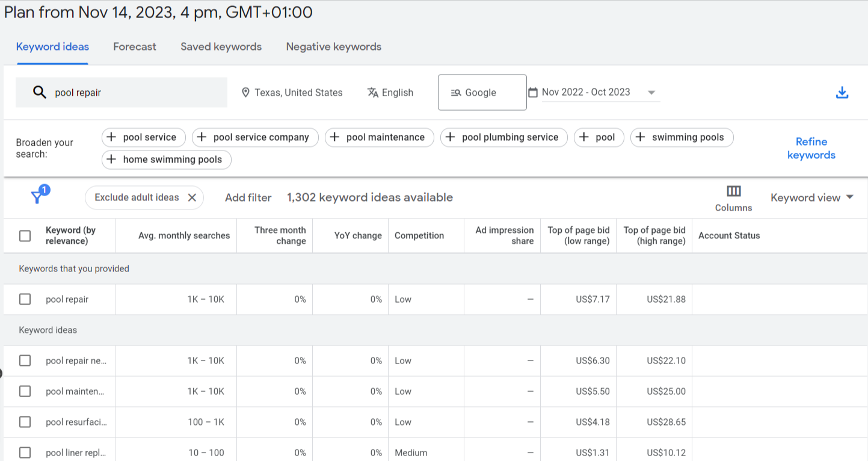The height and width of the screenshot is (461, 868).
Task: Tick the pool liner replacement checkbox
Action: pos(25,453)
